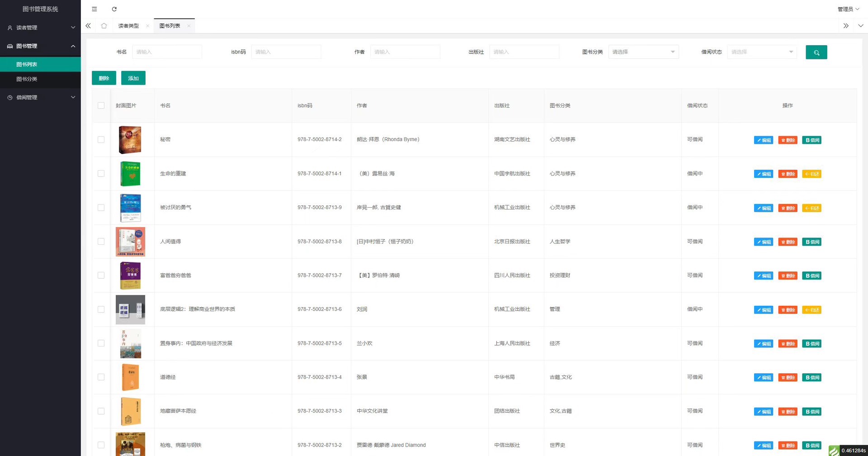Check the row for 置身事内
This screenshot has width=868, height=456.
pyautogui.click(x=101, y=343)
